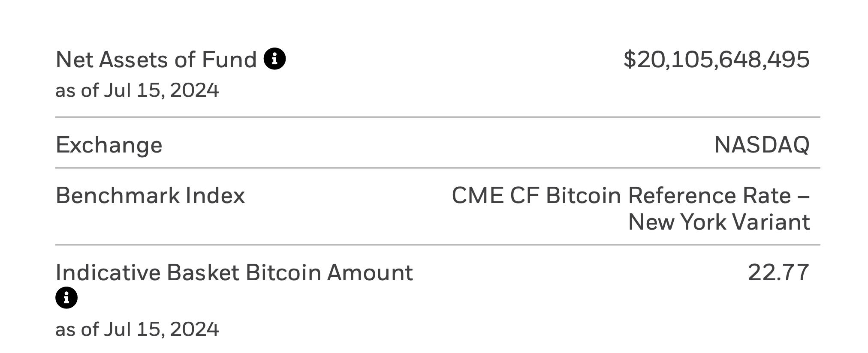Click the Exchange label
The image size is (868, 353).
click(x=109, y=145)
